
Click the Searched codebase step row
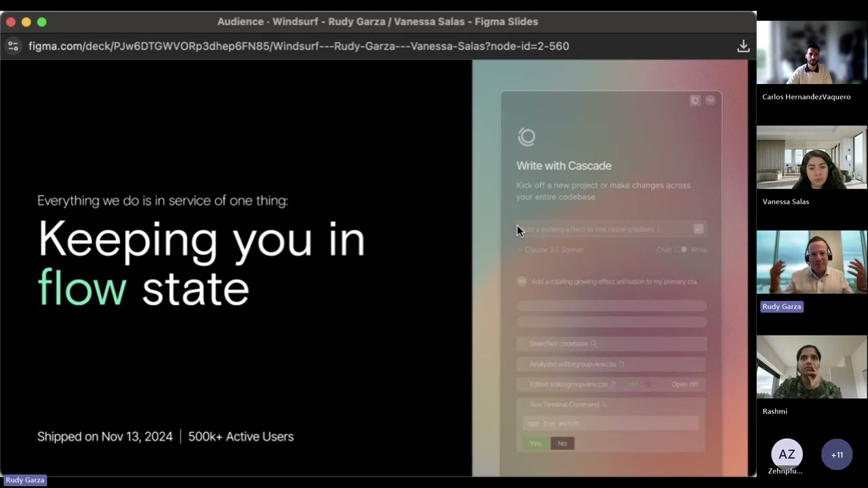pos(611,344)
